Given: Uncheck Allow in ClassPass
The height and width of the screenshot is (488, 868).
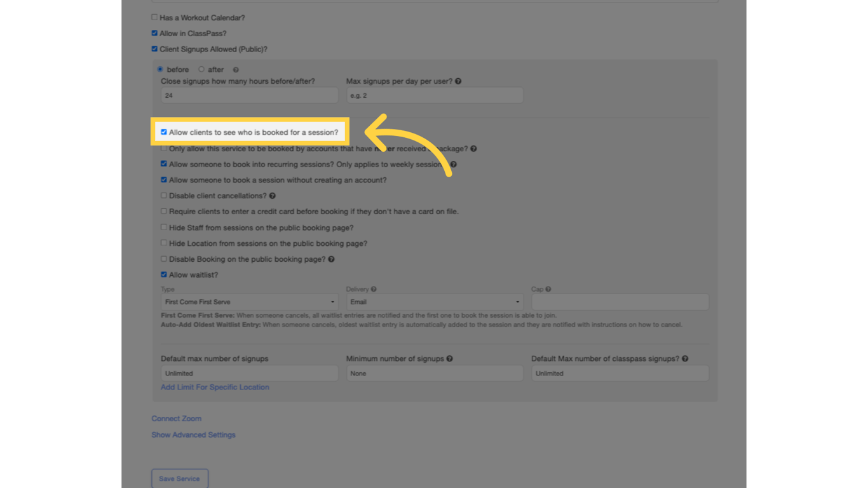Looking at the screenshot, I should [154, 33].
